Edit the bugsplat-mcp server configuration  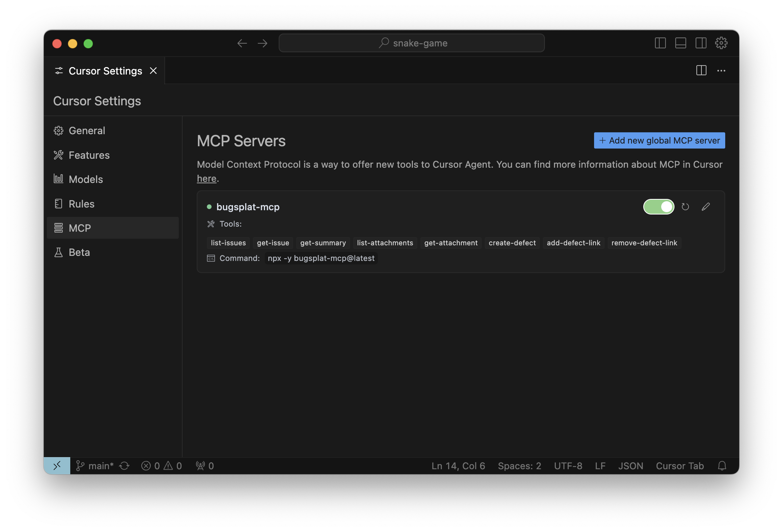pos(705,207)
